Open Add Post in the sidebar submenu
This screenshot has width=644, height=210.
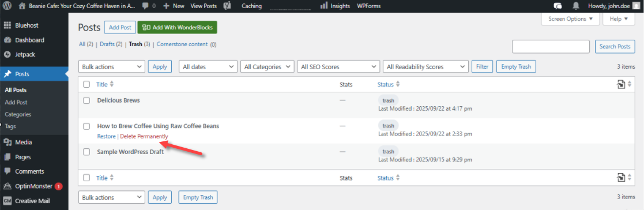[16, 102]
